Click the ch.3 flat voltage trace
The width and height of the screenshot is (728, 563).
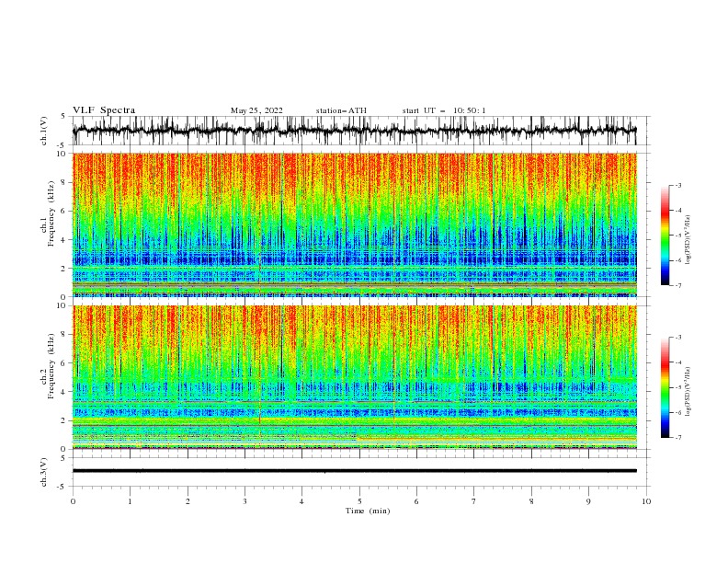(x=355, y=471)
